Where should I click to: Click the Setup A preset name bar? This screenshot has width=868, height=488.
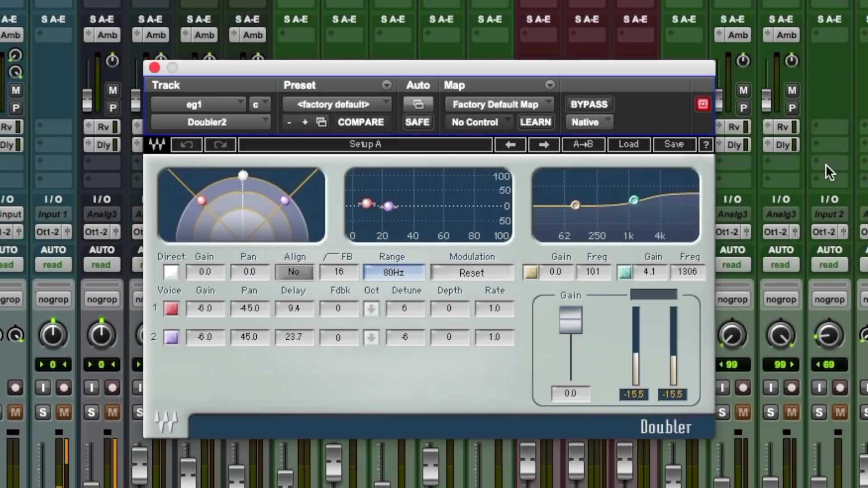coord(365,145)
